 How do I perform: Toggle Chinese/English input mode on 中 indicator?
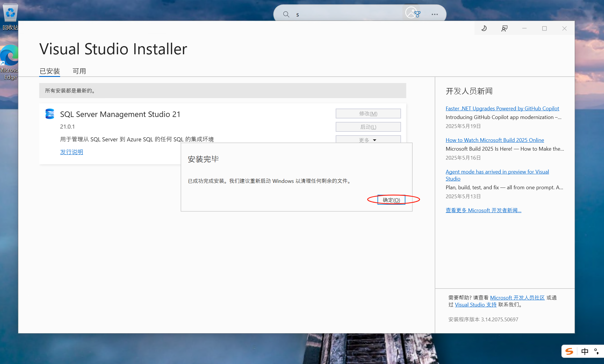point(585,351)
